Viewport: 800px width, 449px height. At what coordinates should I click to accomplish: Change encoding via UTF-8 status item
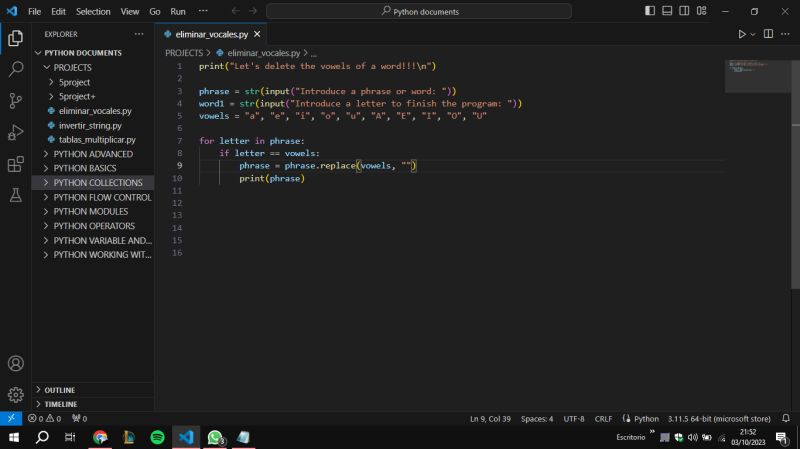tap(573, 419)
